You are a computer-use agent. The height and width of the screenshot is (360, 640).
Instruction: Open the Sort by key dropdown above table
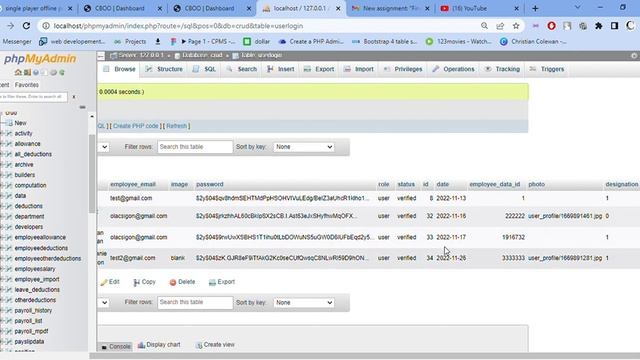(304, 147)
